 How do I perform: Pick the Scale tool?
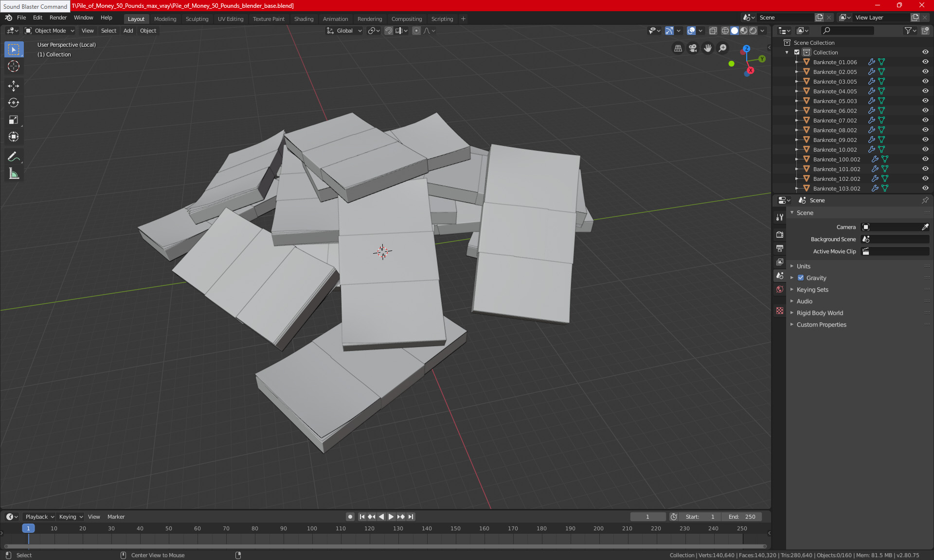click(14, 120)
